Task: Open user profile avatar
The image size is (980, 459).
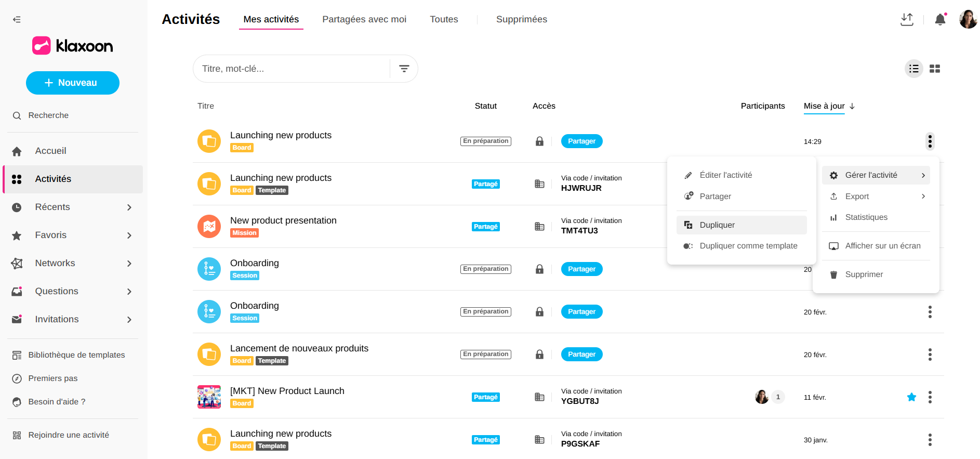Action: tap(968, 20)
